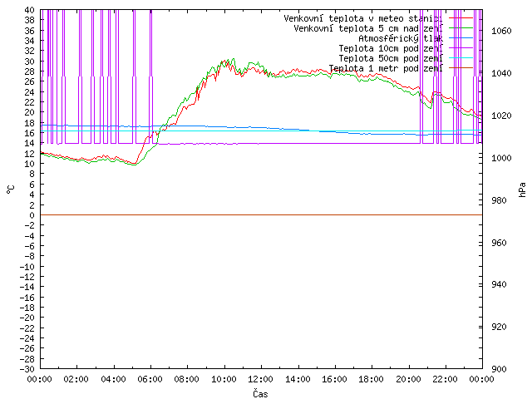Click the '980' pressure axis label
Image resolution: width=532 pixels, height=399 pixels.
point(499,200)
